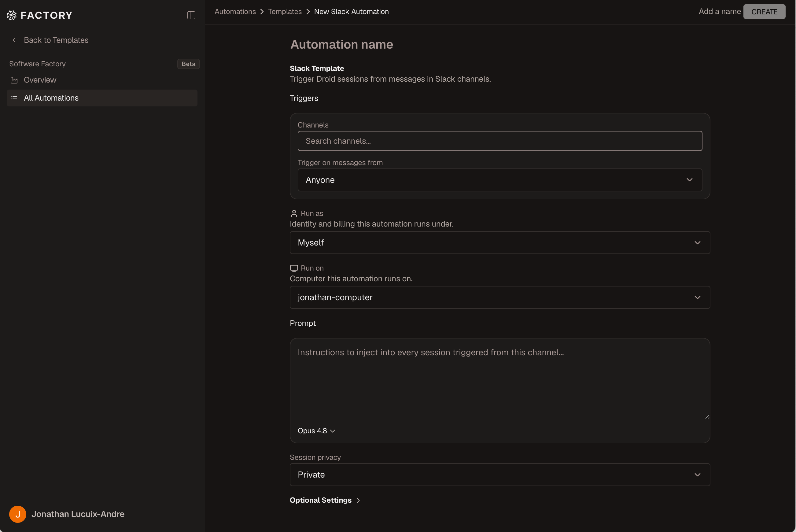Open the Overview page
Screen dimensions: 796x532
(40, 80)
